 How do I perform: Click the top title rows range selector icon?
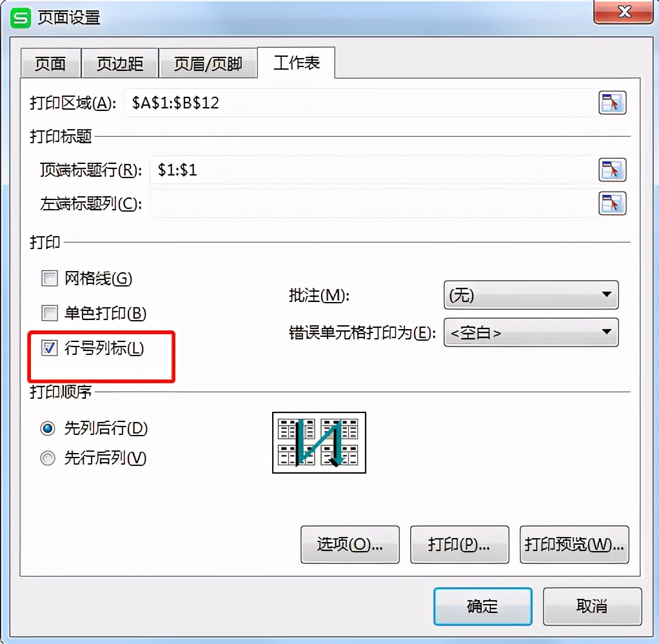(x=613, y=170)
